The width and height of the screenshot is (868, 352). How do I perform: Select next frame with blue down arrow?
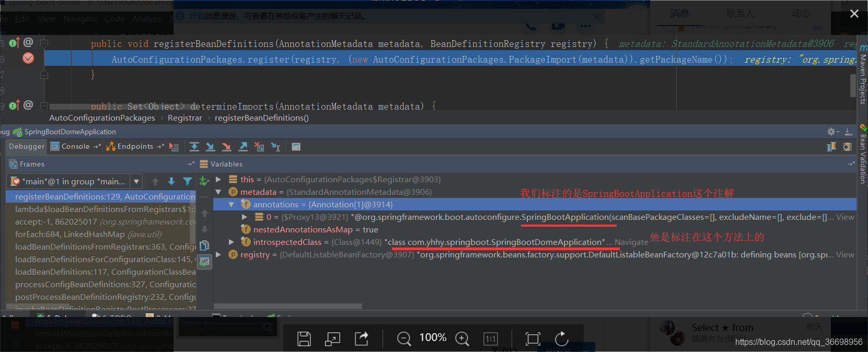[171, 181]
